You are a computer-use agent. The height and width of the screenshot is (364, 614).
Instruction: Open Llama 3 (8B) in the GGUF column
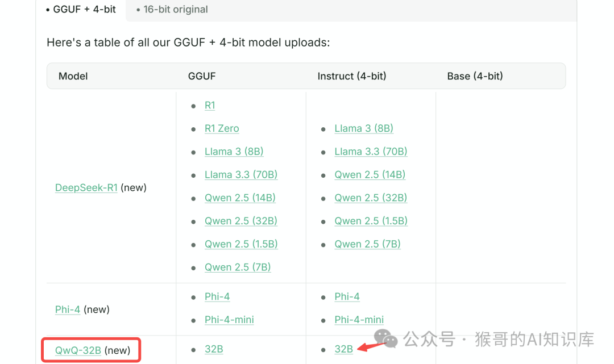point(234,151)
